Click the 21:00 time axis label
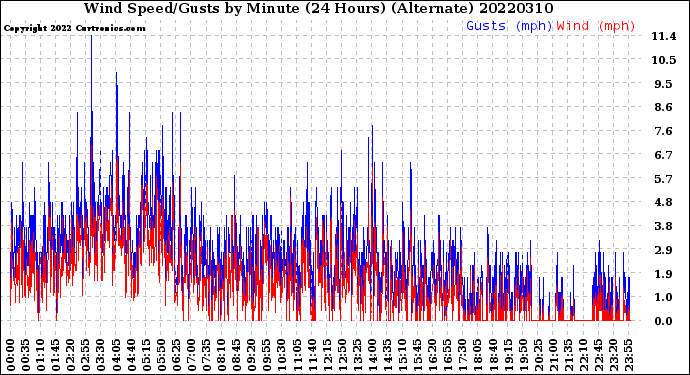This screenshot has height=375, width=690. tap(552, 355)
